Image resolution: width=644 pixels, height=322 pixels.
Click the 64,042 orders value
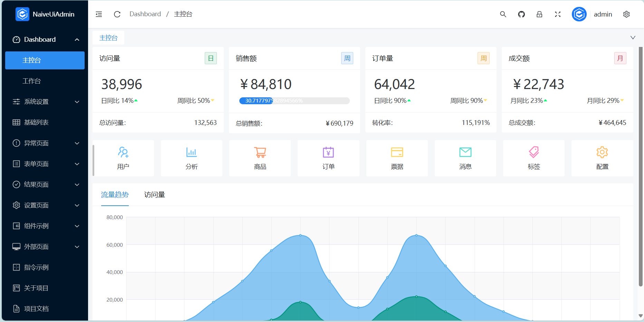394,84
